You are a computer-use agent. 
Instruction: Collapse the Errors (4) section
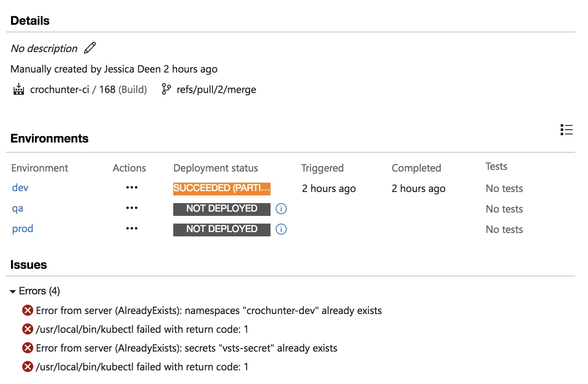click(13, 291)
